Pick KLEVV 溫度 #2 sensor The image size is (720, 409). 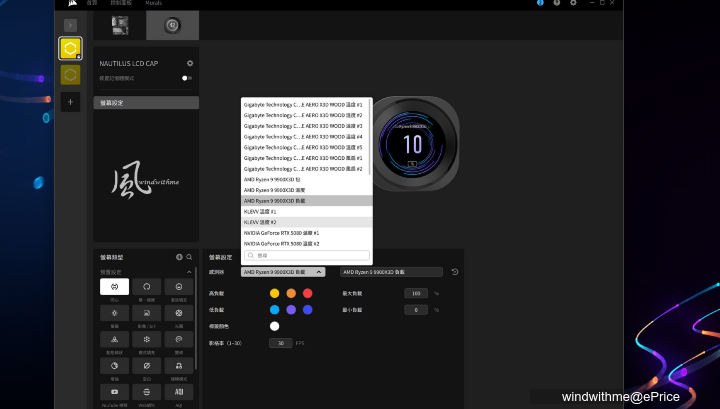[306, 222]
